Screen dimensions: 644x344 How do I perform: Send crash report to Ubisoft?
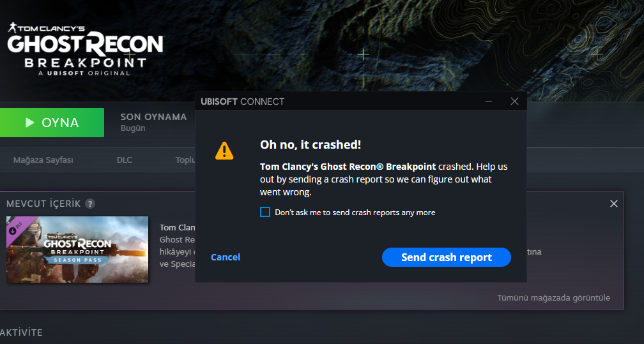[447, 257]
